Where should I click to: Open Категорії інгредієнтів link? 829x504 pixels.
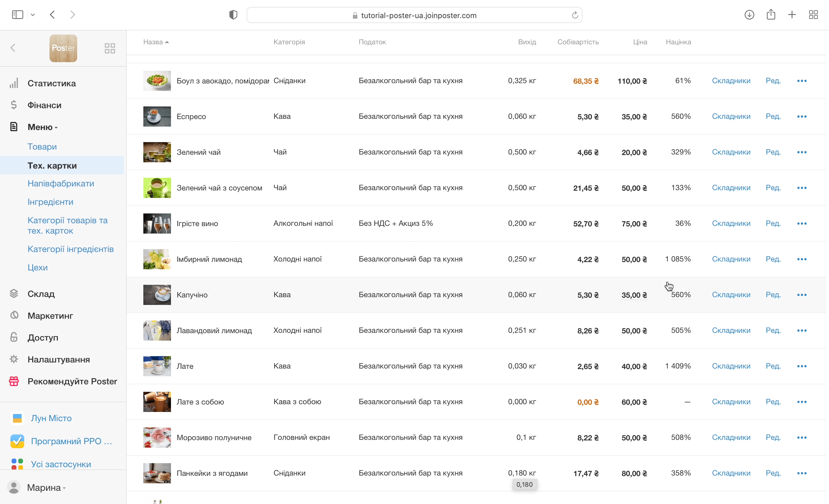coord(71,249)
